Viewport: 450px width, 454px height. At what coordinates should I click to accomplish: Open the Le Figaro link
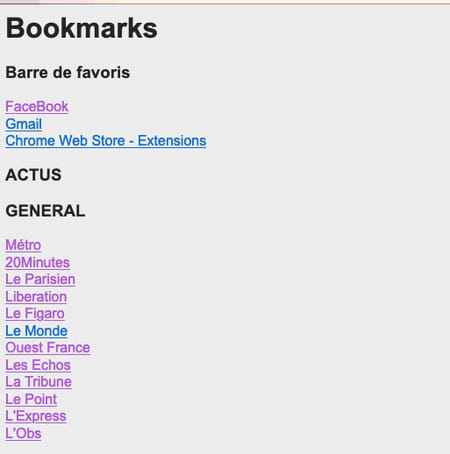tap(35, 314)
